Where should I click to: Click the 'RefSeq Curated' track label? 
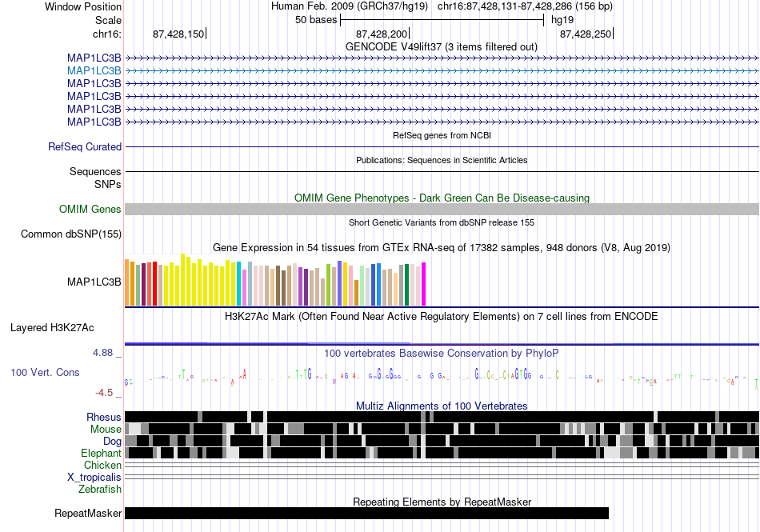[x=85, y=147]
